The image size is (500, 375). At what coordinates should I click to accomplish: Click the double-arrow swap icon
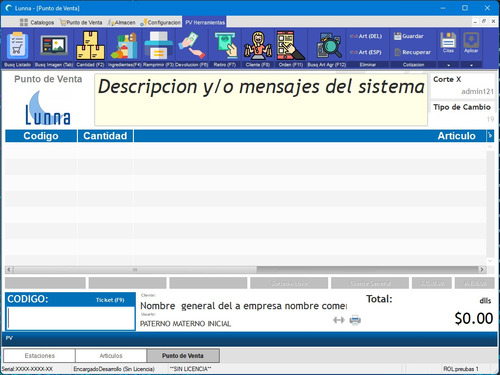[339, 320]
